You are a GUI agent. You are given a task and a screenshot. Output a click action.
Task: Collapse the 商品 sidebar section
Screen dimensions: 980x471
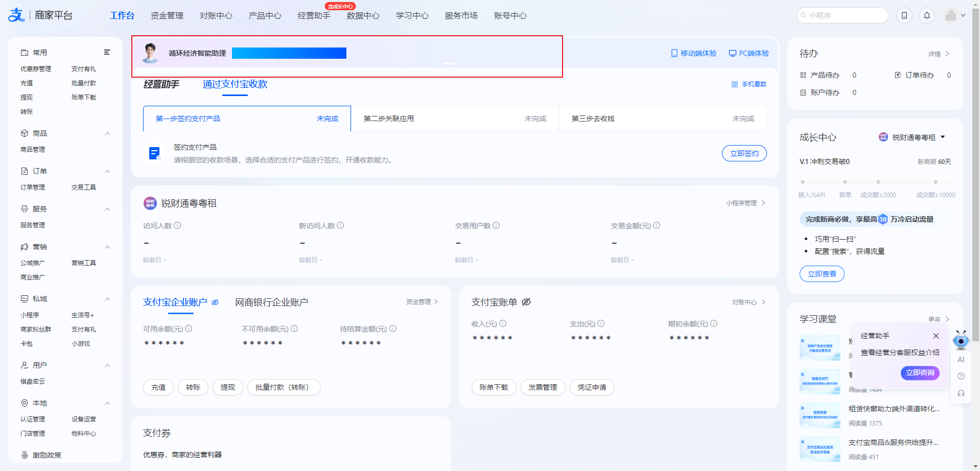[x=107, y=133]
